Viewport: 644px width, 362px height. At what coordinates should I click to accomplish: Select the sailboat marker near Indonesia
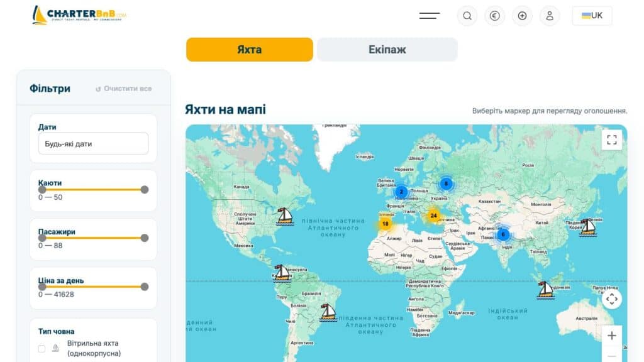(x=545, y=290)
